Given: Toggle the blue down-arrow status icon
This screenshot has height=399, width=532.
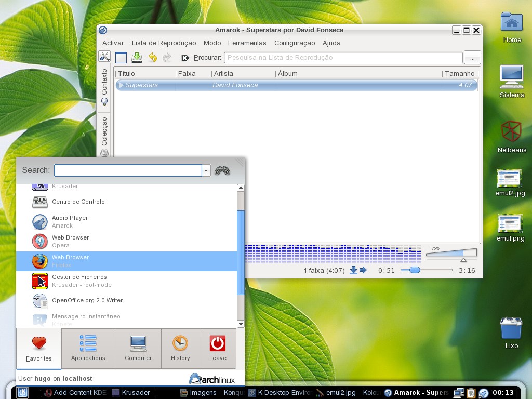Looking at the screenshot, I should point(353,270).
